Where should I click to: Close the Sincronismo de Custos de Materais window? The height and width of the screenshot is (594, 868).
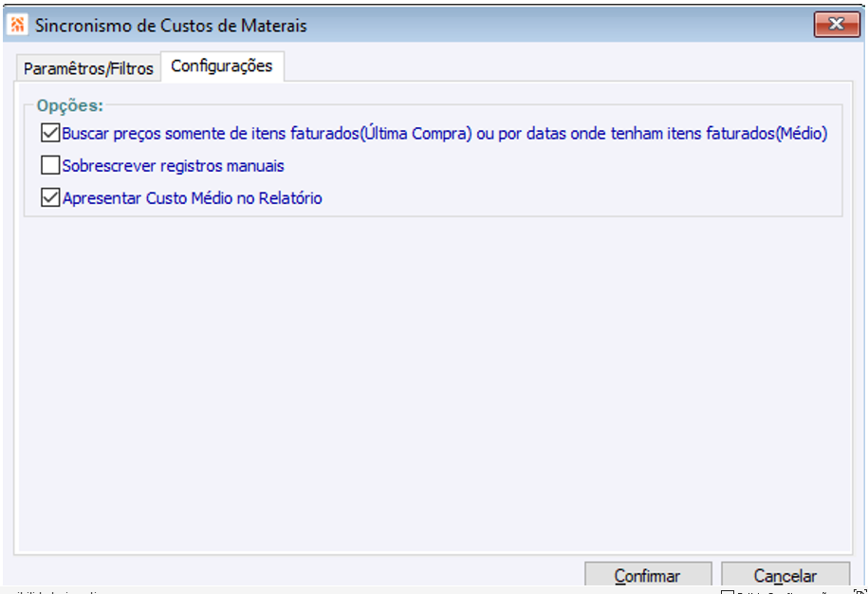[x=837, y=25]
